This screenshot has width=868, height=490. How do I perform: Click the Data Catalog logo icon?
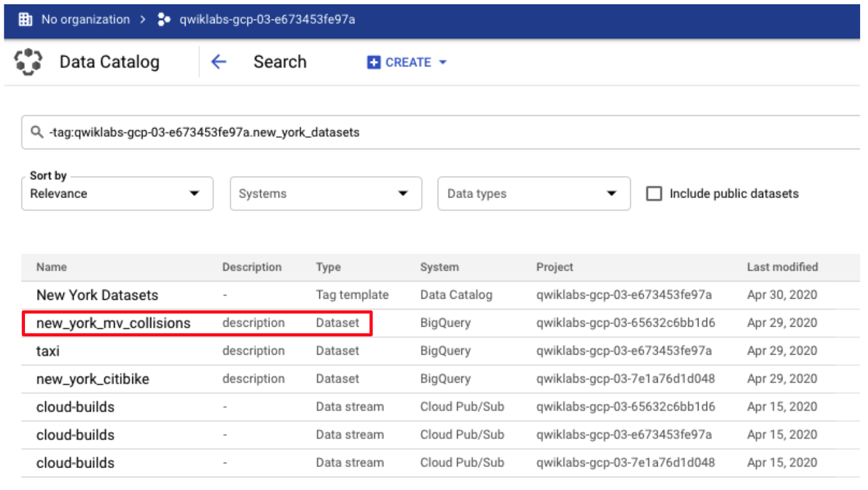(x=28, y=62)
